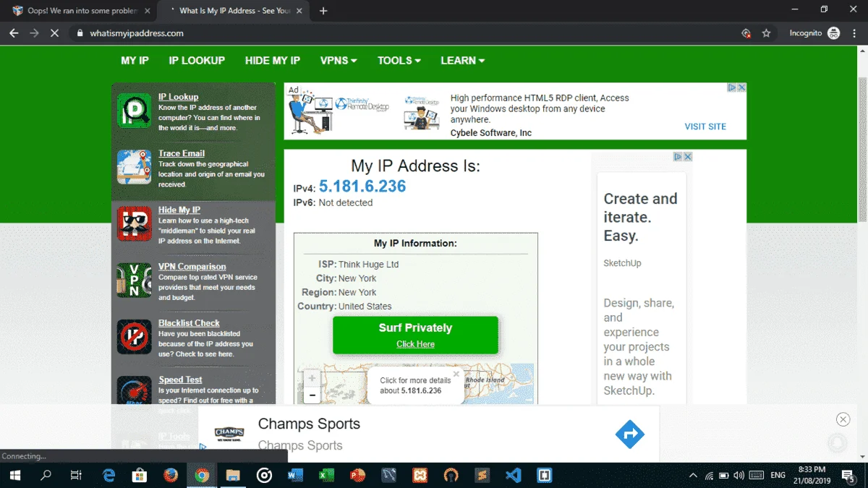868x488 pixels.
Task: Open the ENG language indicator
Action: (x=778, y=476)
